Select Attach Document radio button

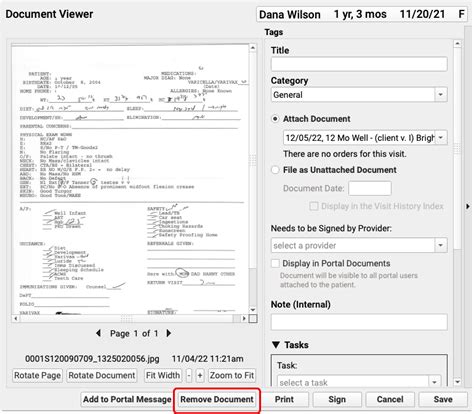275,119
